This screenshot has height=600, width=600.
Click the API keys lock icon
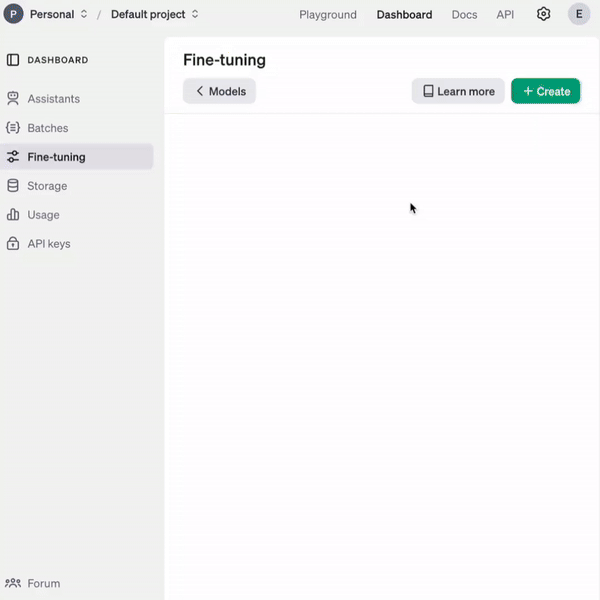tap(13, 243)
